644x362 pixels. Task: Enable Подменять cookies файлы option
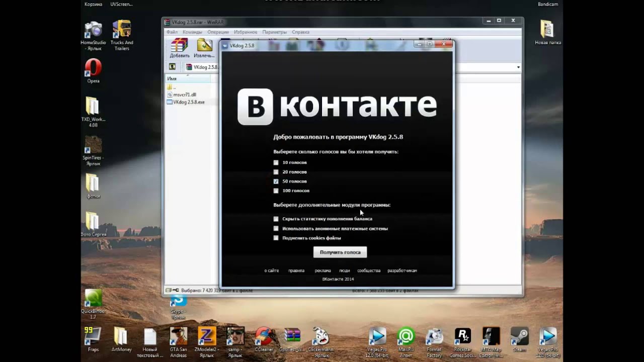pyautogui.click(x=276, y=238)
